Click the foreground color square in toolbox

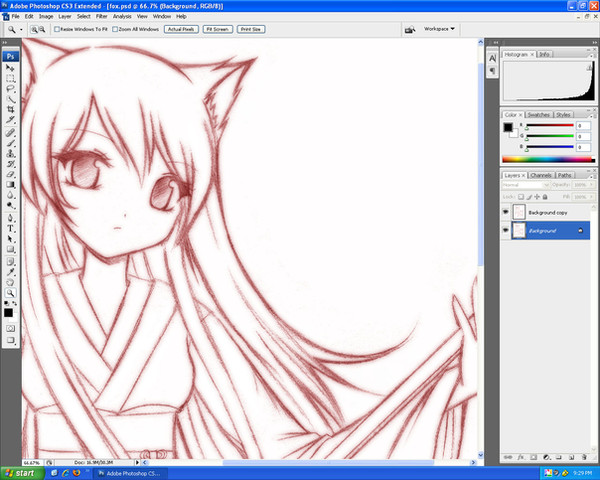pyautogui.click(x=8, y=310)
